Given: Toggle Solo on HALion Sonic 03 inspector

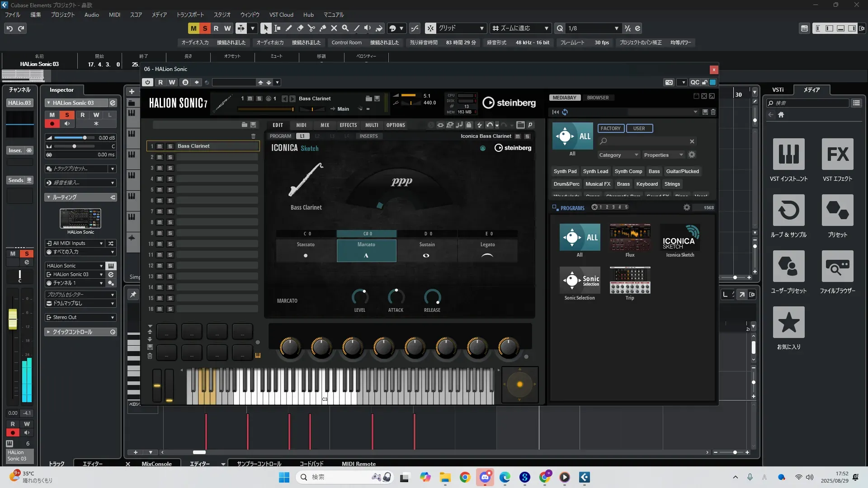Looking at the screenshot, I should (67, 115).
